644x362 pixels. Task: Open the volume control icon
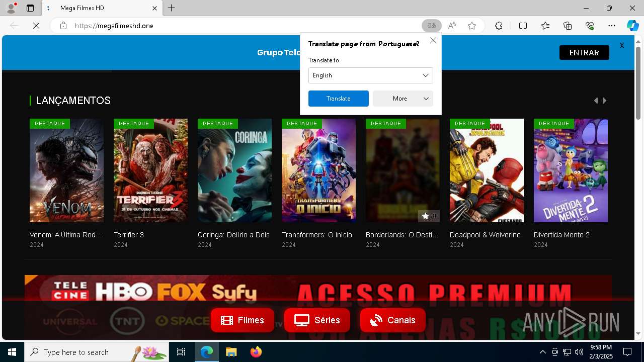click(x=579, y=352)
